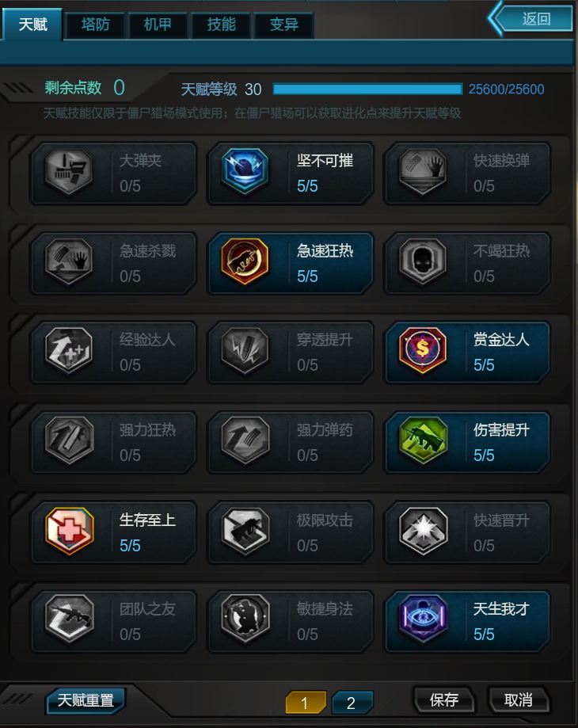Click the 急速狂热 talent icon
578x728 pixels.
point(245,261)
